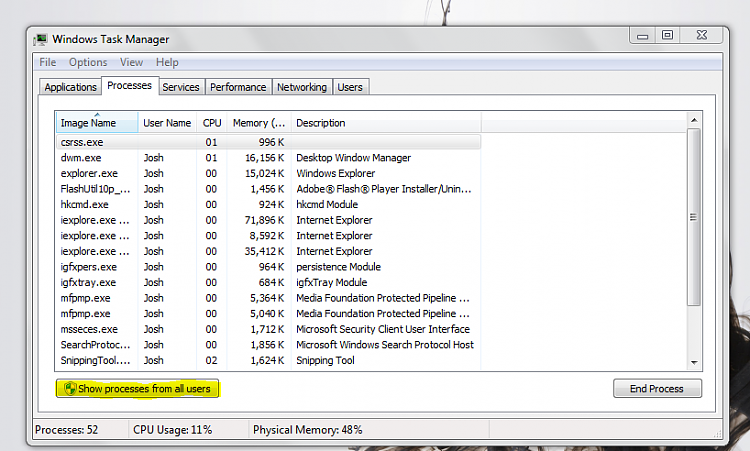Click the End Process button
This screenshot has height=451, width=750.
[x=657, y=389]
